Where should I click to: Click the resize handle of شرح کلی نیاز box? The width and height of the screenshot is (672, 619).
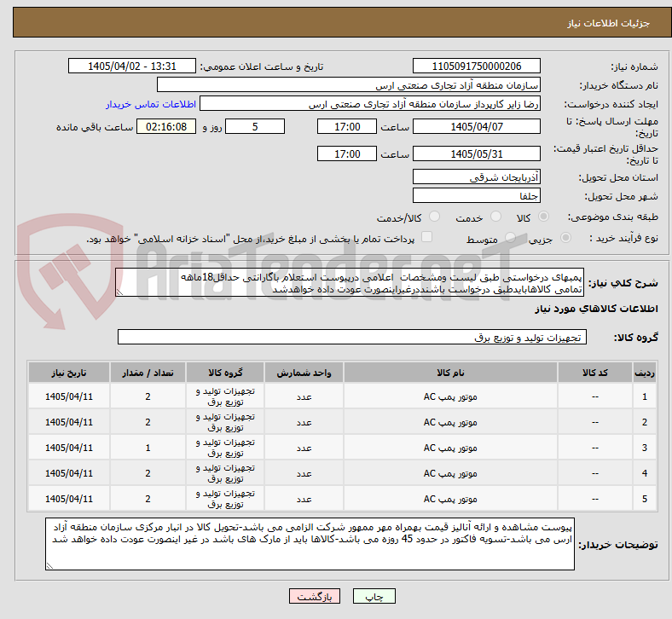[x=119, y=292]
